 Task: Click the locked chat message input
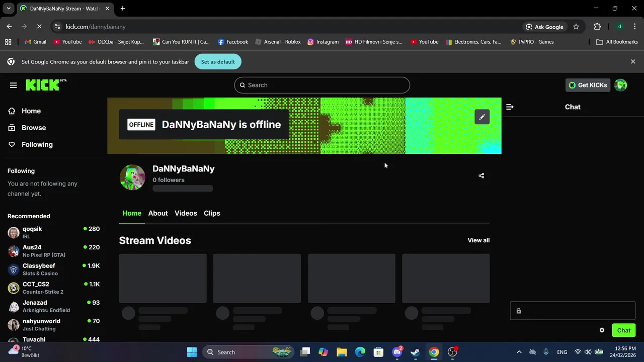[x=573, y=311]
